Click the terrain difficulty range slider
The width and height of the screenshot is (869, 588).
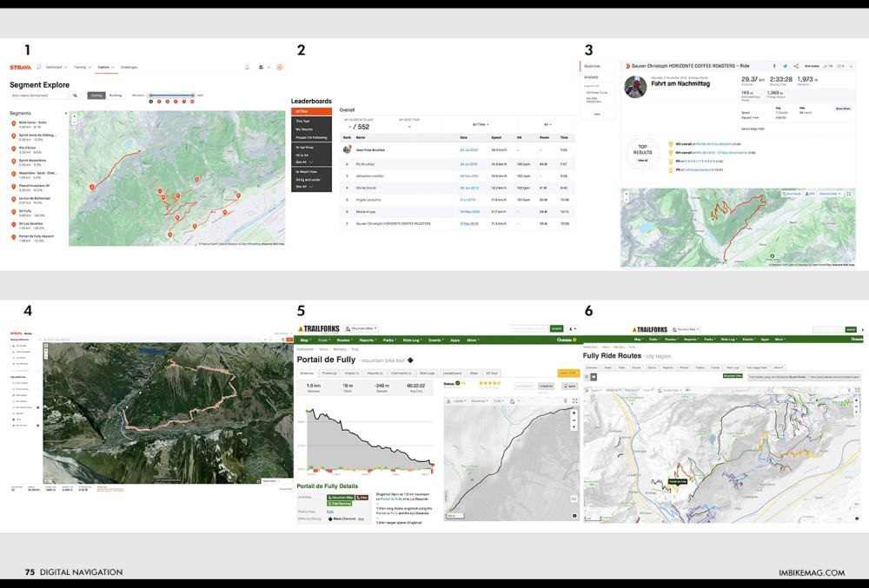pyautogui.click(x=171, y=96)
